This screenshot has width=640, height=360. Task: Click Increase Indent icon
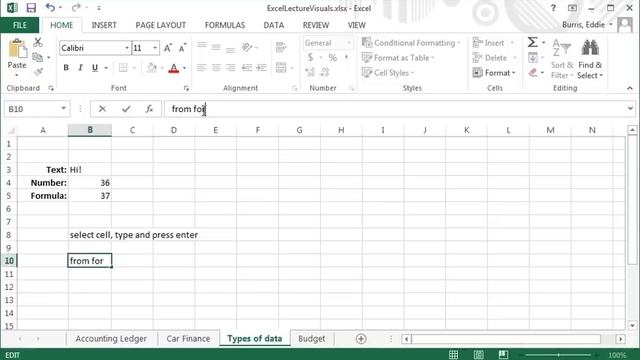pyautogui.click(x=261, y=68)
